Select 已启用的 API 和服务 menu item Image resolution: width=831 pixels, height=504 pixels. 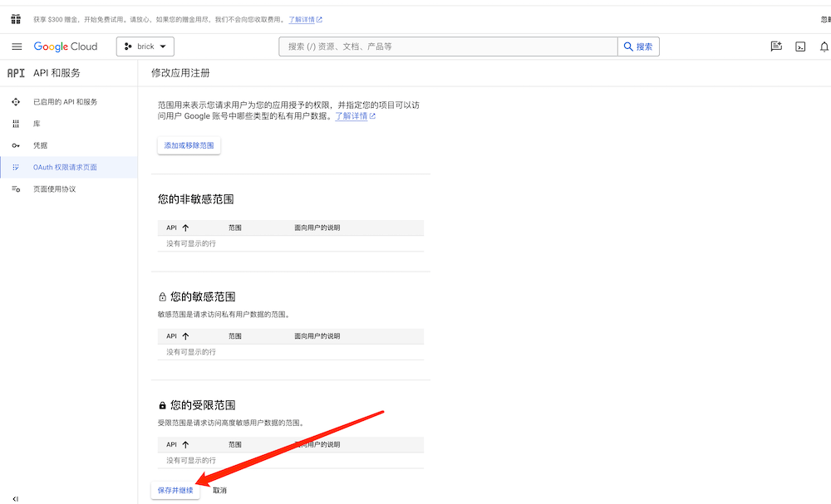click(65, 102)
